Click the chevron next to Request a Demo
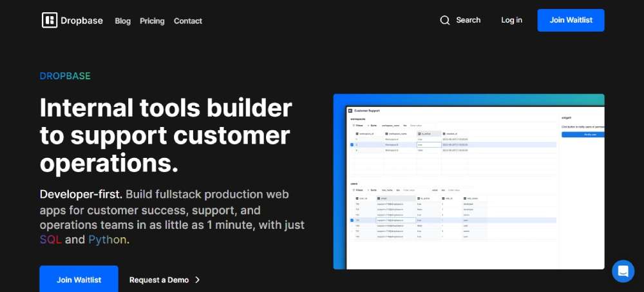Screen dimensions: 644x292 pyautogui.click(x=197, y=280)
